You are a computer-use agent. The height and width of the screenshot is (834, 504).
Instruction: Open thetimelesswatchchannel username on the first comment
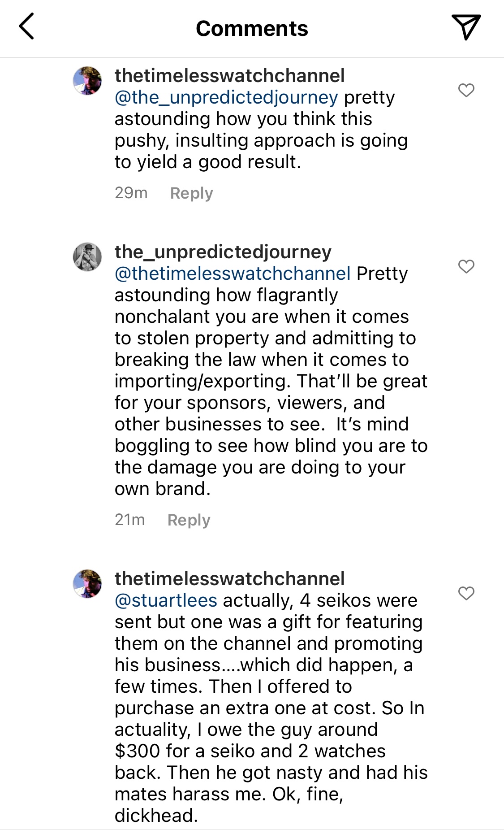pos(229,76)
